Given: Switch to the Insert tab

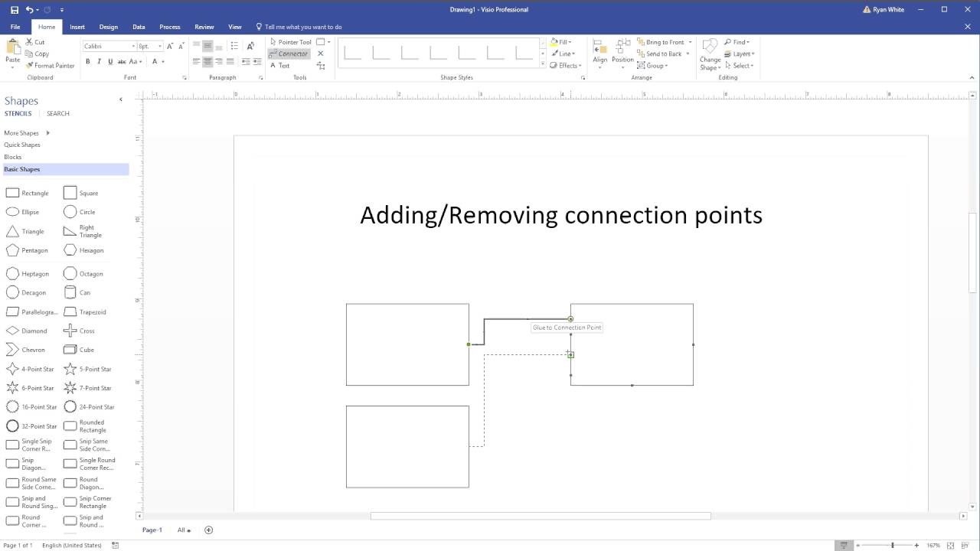Looking at the screenshot, I should click(77, 27).
